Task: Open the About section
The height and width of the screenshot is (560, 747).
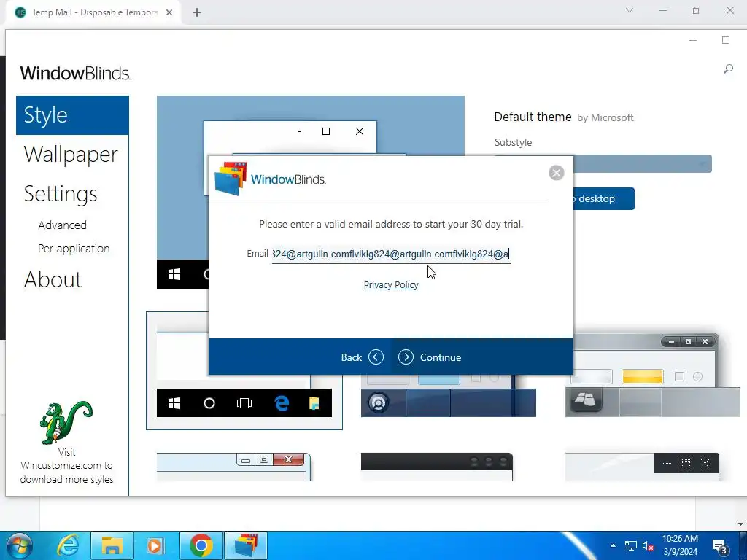Action: pos(53,279)
